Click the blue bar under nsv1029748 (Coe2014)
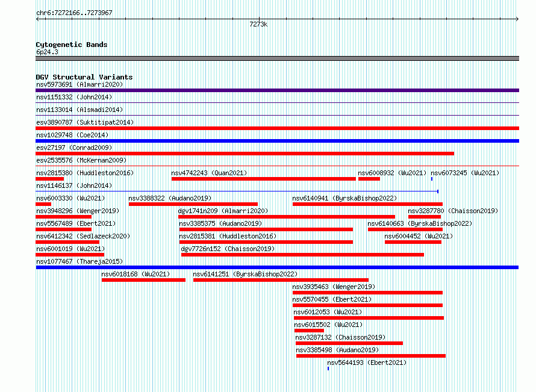Image resolution: width=536 pixels, height=392 pixels. [x=277, y=141]
